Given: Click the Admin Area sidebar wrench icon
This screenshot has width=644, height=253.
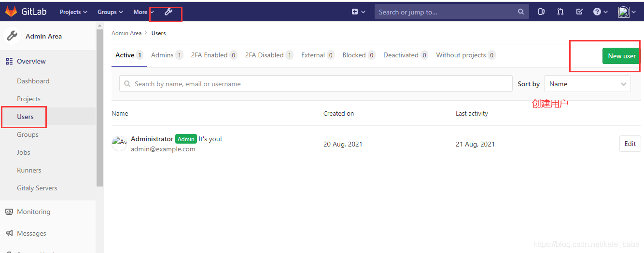Looking at the screenshot, I should pos(12,36).
